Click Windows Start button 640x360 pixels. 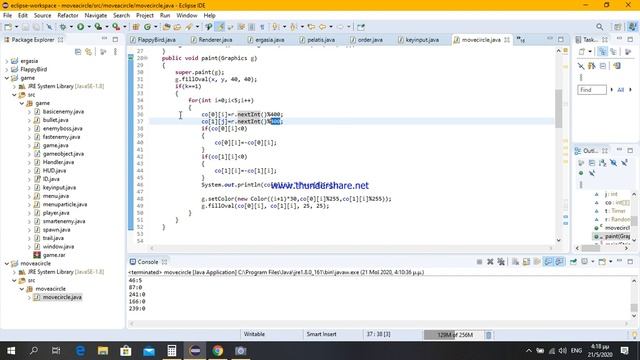click(11, 351)
